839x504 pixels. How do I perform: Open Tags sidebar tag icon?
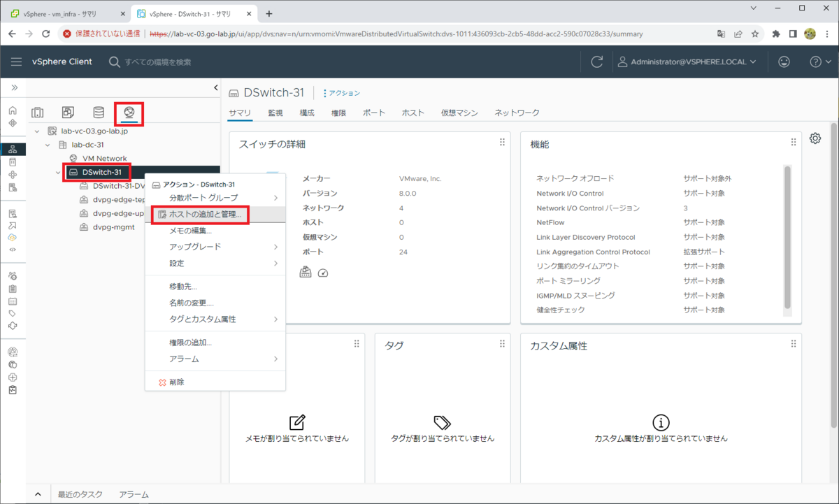13,313
